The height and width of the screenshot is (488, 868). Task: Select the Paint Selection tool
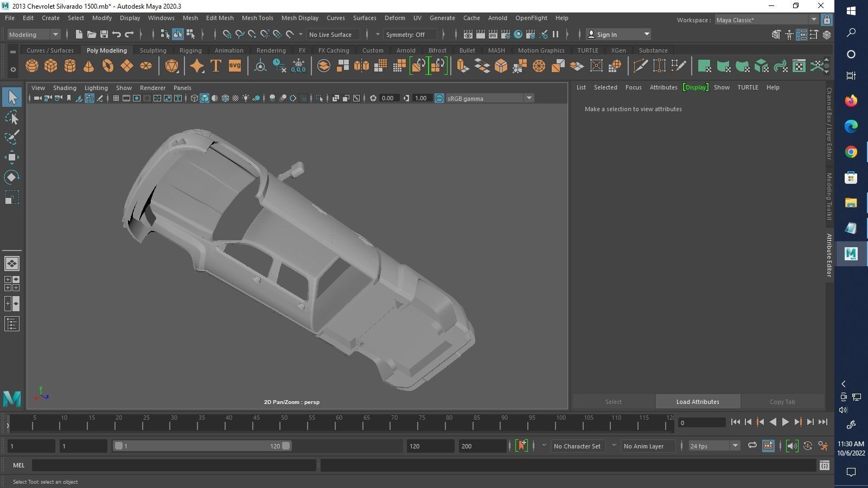[x=12, y=137]
